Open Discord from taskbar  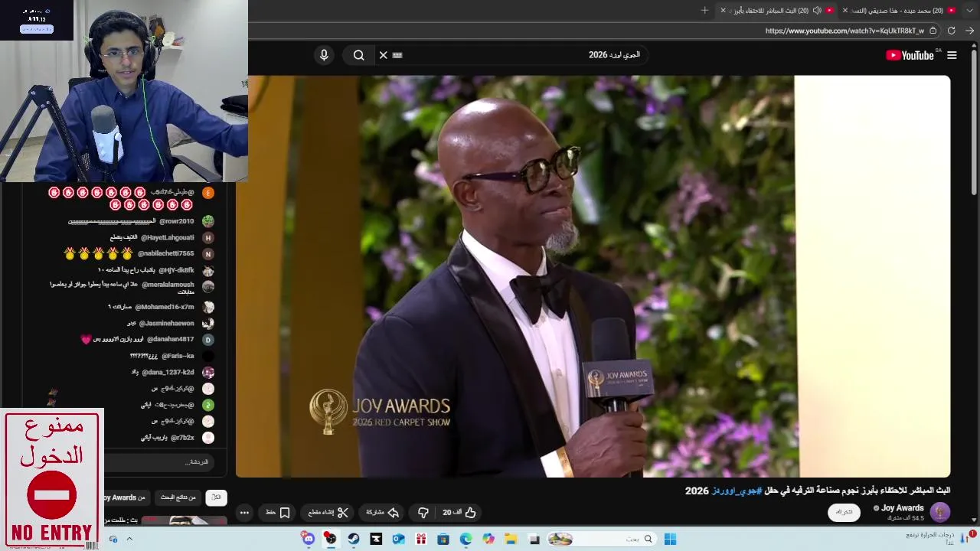tap(308, 539)
